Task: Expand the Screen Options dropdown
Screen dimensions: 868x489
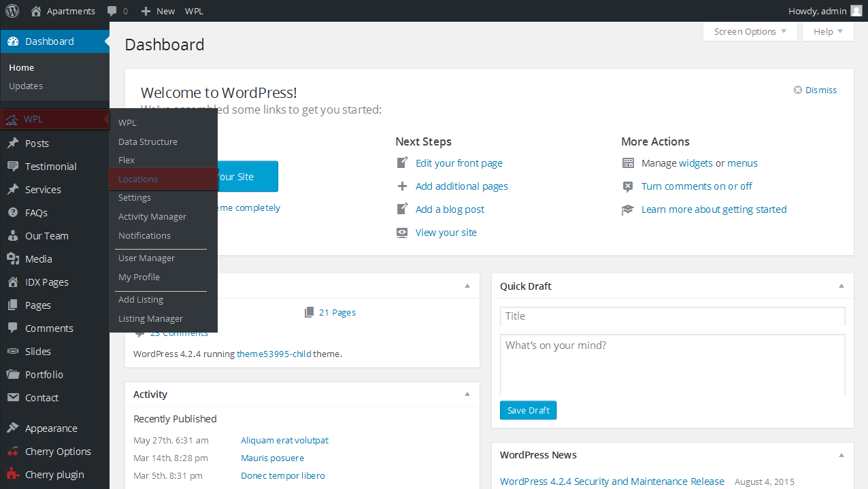Action: (750, 31)
